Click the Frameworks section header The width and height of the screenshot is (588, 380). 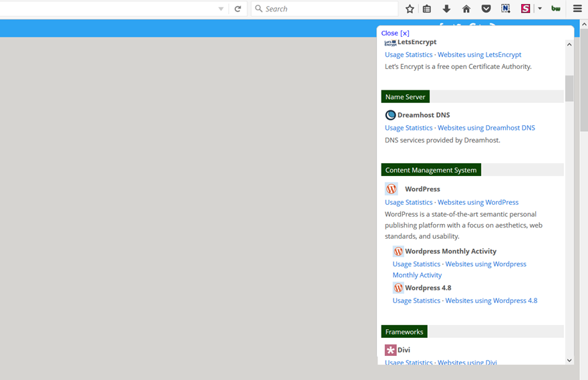404,332
